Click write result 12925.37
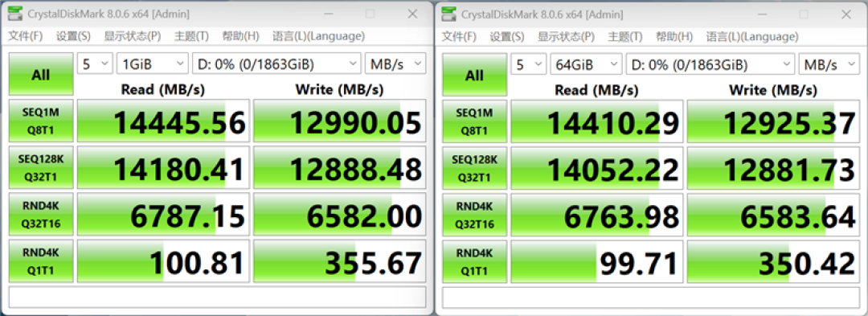Screen dimensions: 868x316 tap(774, 121)
